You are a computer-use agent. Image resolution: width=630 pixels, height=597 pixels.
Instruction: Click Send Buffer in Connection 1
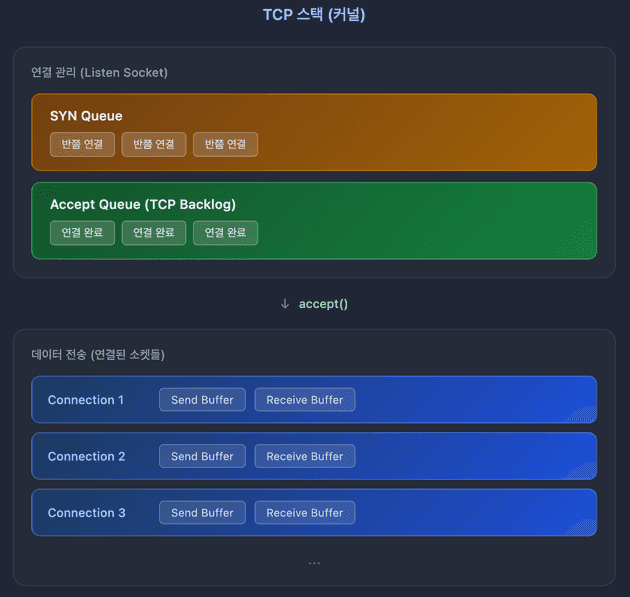click(x=202, y=400)
